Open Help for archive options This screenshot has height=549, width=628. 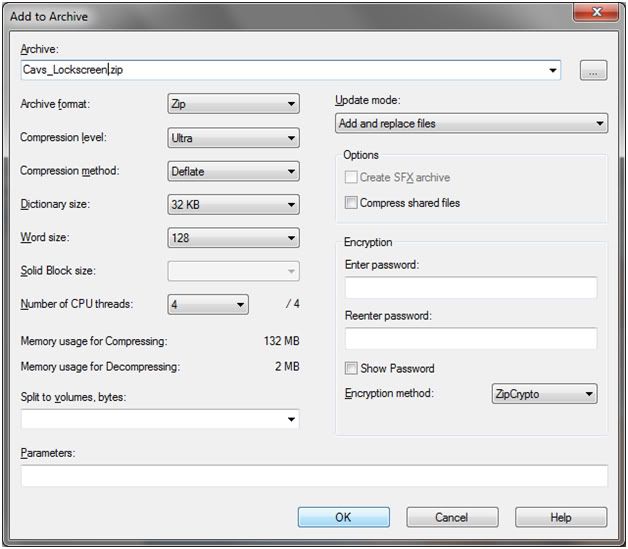point(561,517)
